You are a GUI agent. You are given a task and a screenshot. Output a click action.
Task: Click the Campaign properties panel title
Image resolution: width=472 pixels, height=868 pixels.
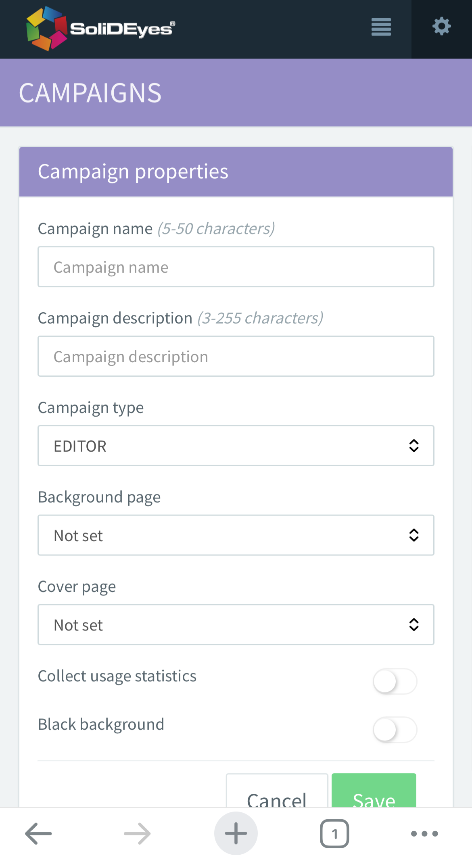133,172
